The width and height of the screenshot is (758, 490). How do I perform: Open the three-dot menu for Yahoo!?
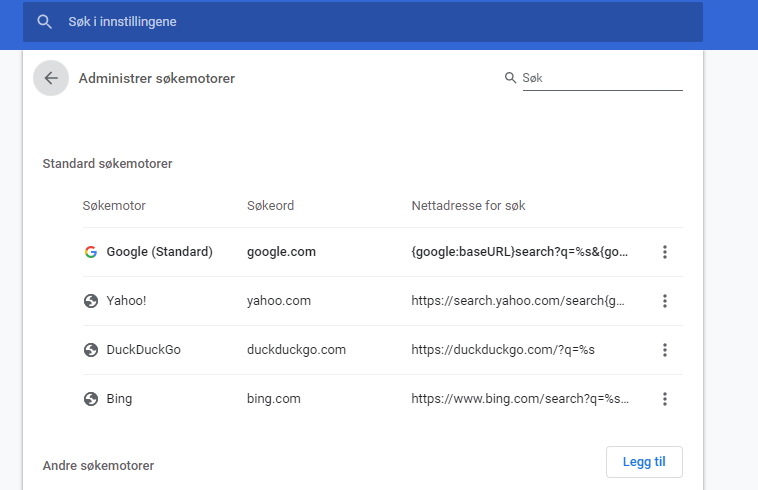coord(665,301)
